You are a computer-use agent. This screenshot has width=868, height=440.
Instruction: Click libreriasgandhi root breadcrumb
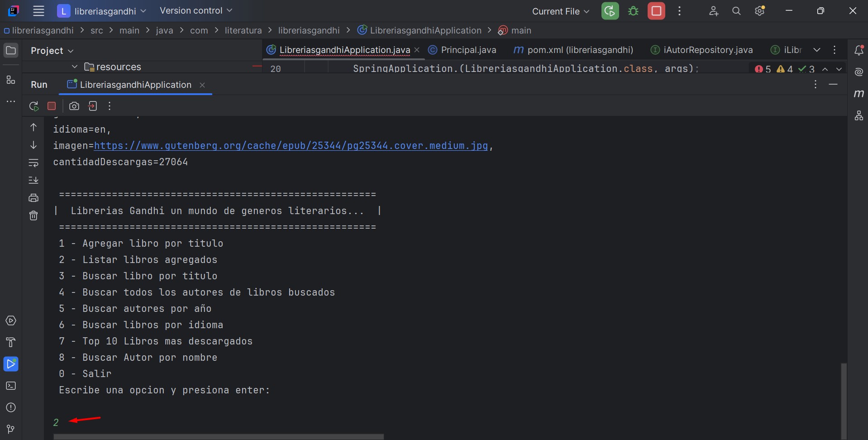pos(39,30)
